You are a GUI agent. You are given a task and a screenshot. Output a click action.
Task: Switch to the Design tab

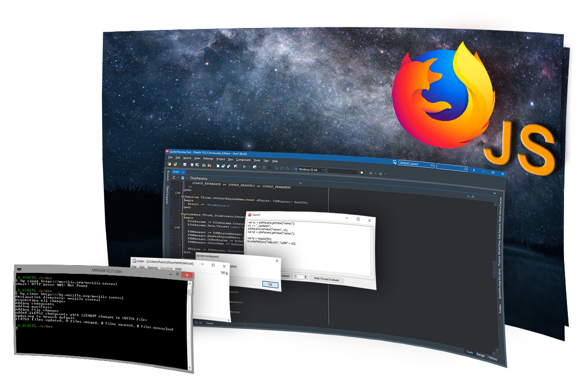480,355
